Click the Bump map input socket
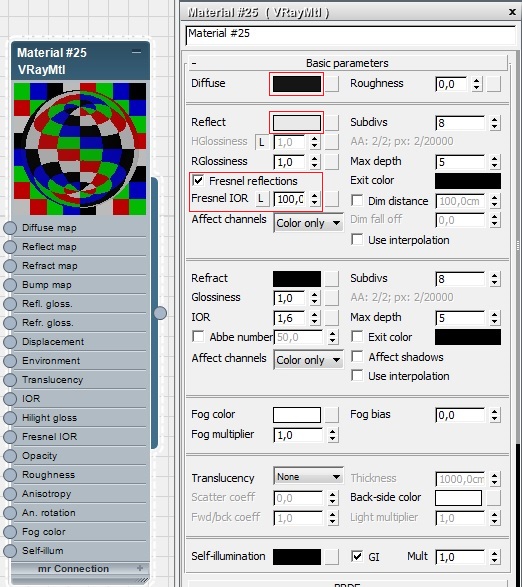 pos(10,285)
